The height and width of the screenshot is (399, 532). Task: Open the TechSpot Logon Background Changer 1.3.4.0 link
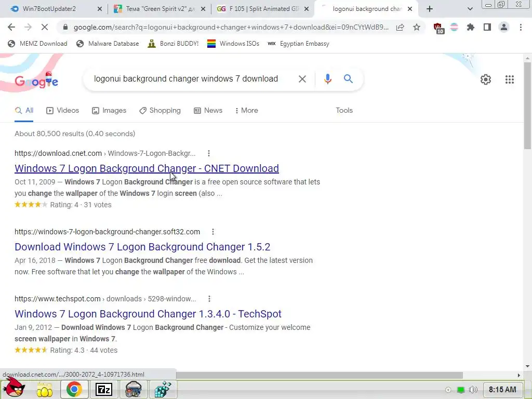(148, 314)
